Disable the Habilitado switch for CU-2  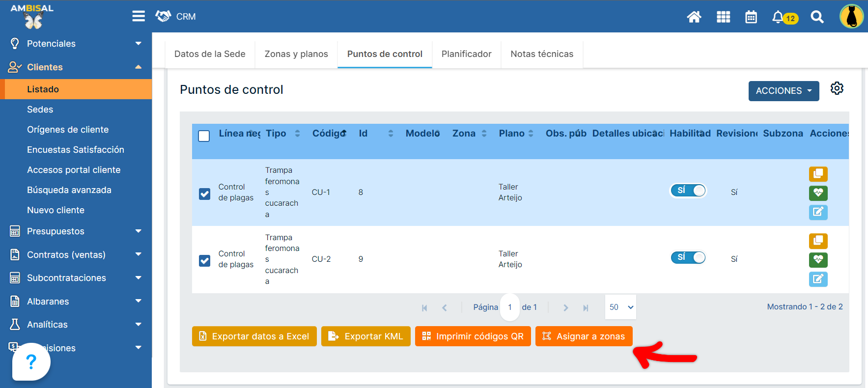688,257
